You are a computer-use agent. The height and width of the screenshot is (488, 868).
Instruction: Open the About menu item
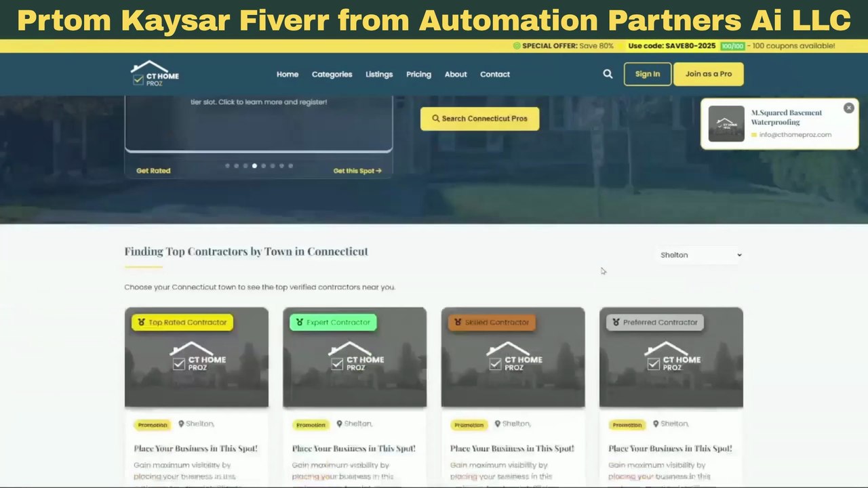tap(456, 75)
